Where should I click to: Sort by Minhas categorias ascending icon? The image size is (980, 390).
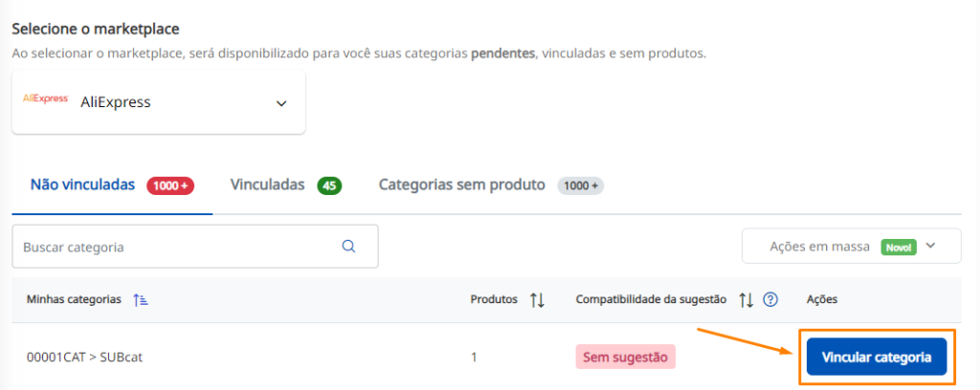140,299
